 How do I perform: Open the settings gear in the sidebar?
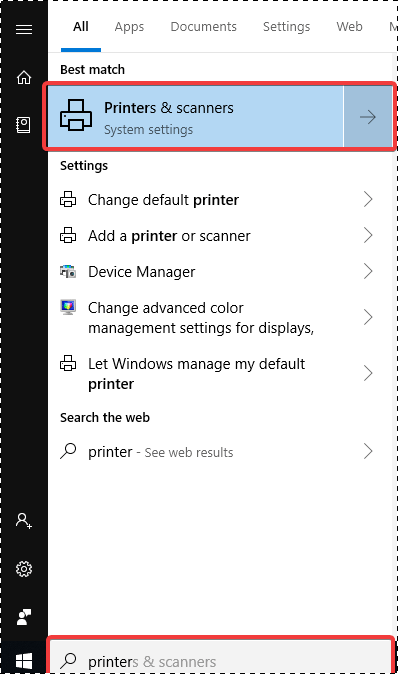[24, 569]
